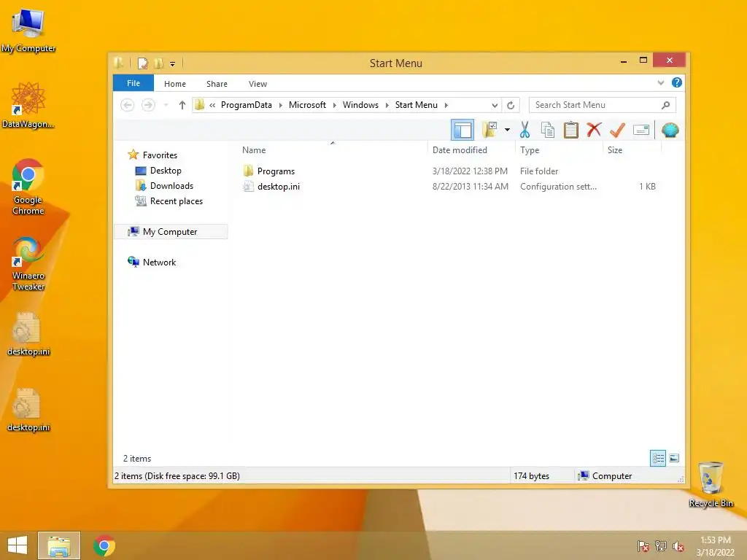Click the search magnifier icon
Viewport: 747px width, 560px height.
665,105
